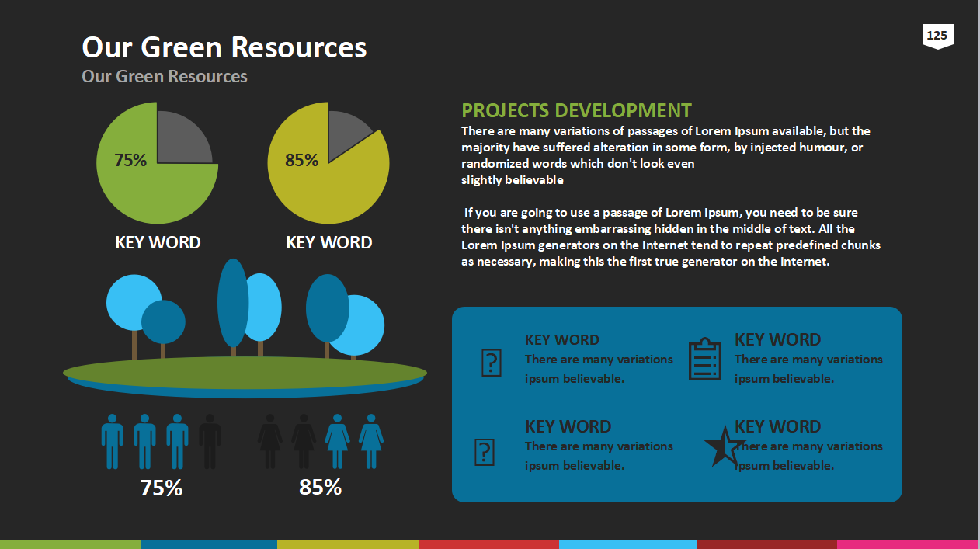Image resolution: width=980 pixels, height=549 pixels.
Task: Click the KEY WORD label under green pie
Action: [x=158, y=242]
